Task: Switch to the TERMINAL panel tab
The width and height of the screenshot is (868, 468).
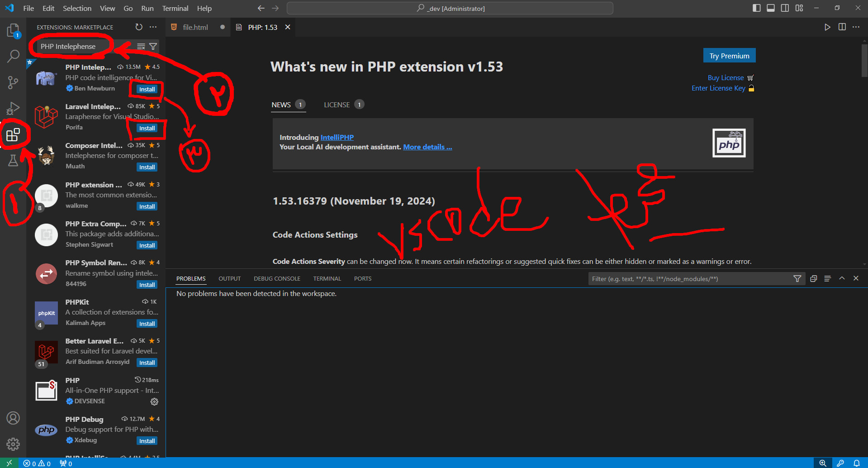Action: point(327,279)
